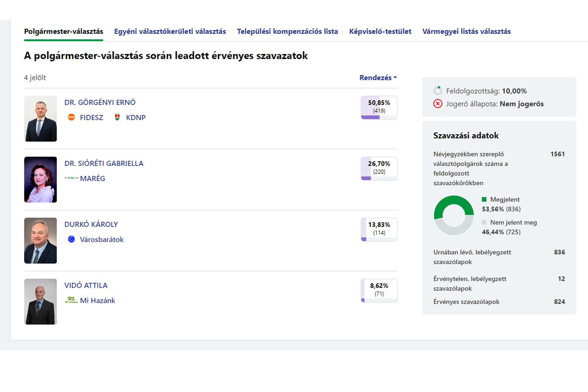Open Dr. Görgényi Ernő candidate link
Screen dimensions: 588x392
[x=100, y=102]
